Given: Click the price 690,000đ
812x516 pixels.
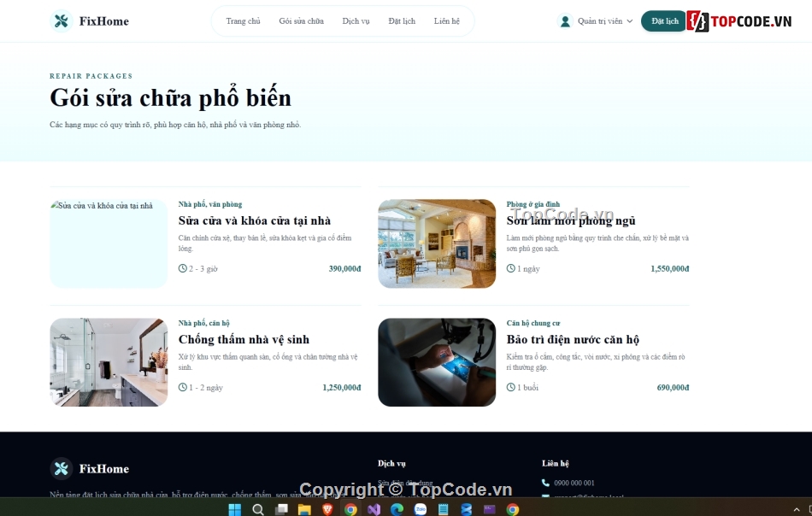Looking at the screenshot, I should click(x=673, y=387).
